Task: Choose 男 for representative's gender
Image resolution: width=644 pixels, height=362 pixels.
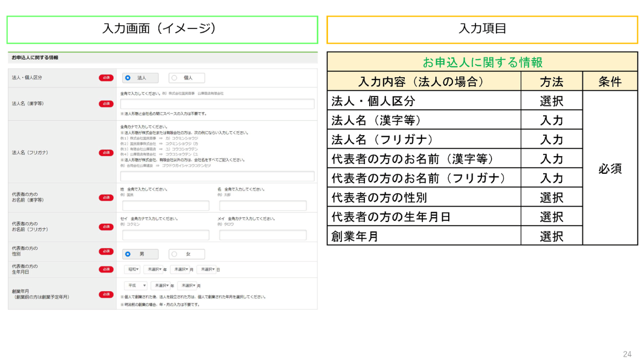Action: [140, 254]
